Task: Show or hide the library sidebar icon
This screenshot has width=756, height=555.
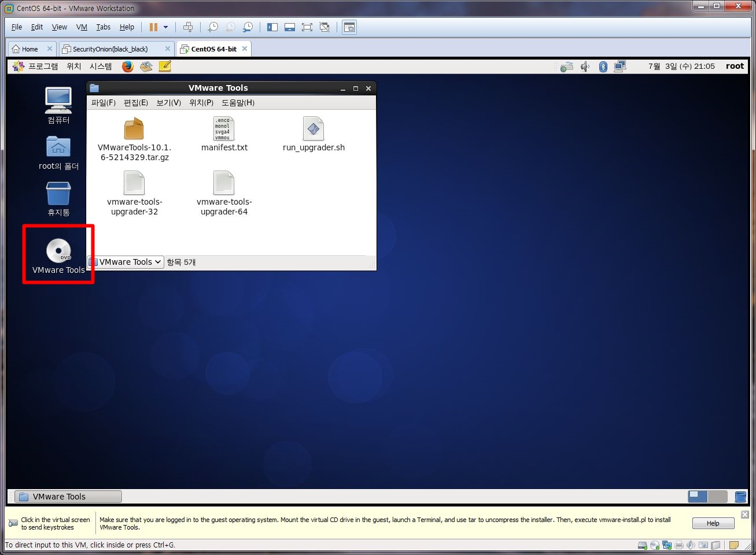Action: (x=272, y=27)
